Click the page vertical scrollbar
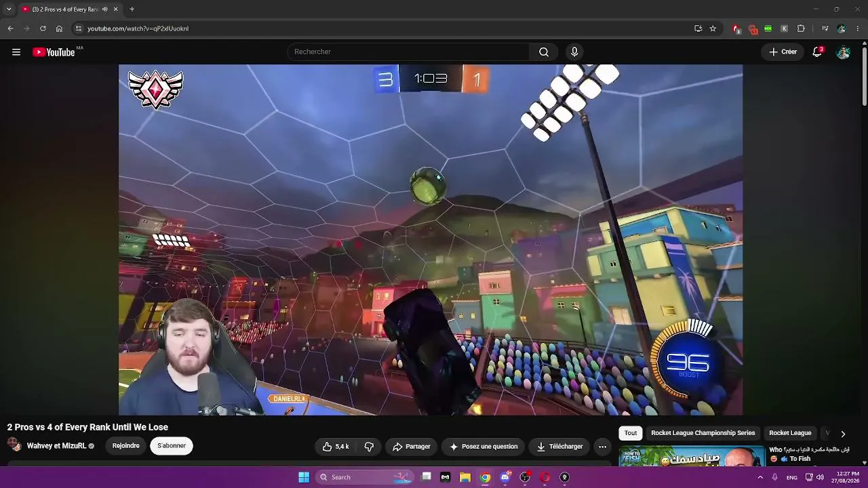 (x=865, y=75)
